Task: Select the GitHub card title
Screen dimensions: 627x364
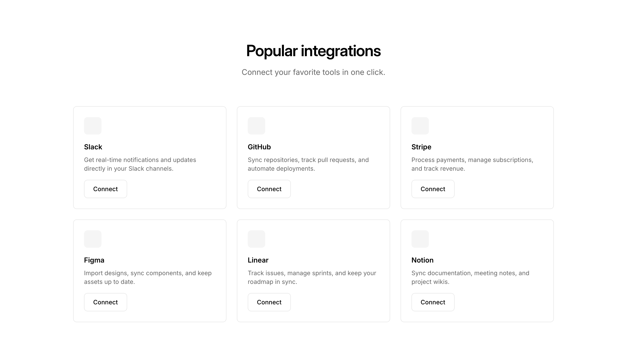Action: coord(259,147)
